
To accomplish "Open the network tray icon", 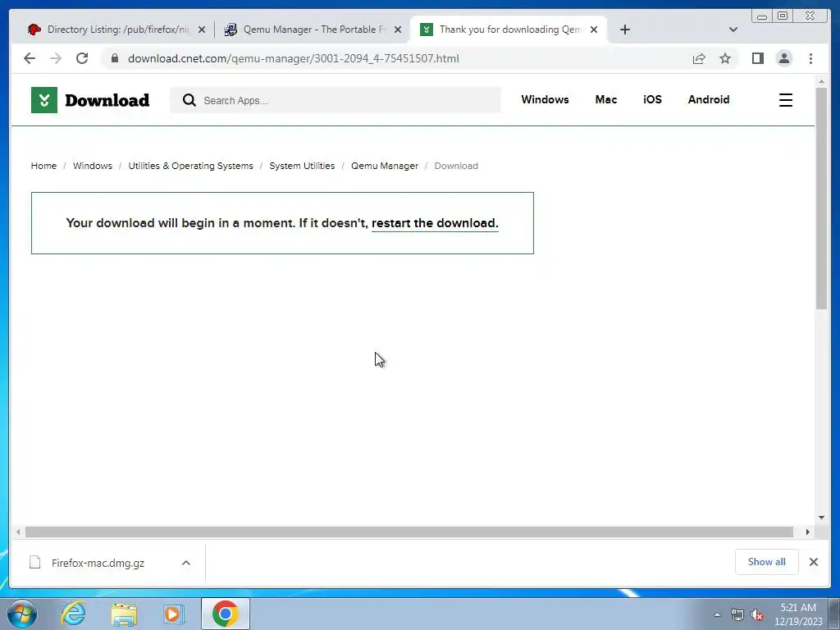I will click(x=737, y=614).
